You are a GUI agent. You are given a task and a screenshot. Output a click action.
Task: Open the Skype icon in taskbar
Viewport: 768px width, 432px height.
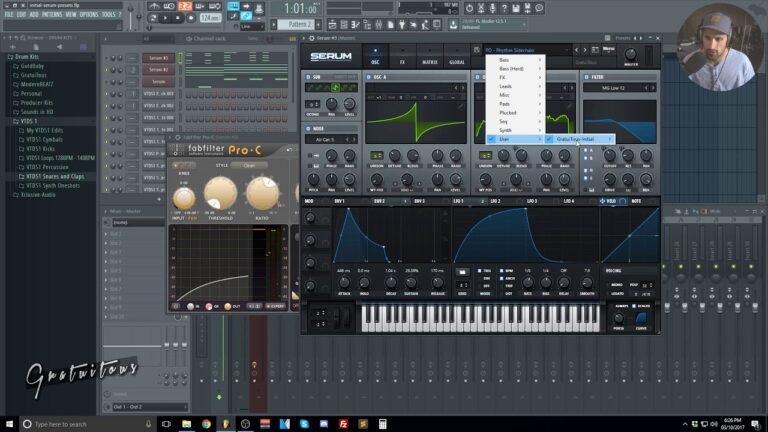304,424
